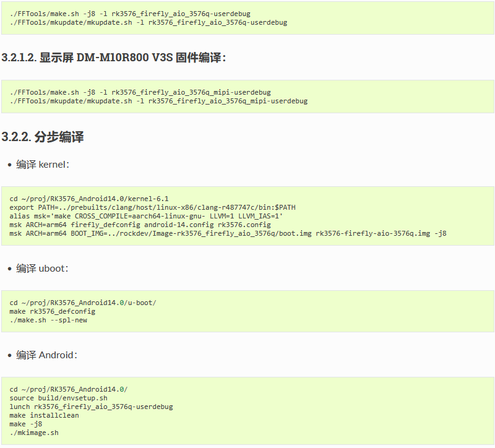
Task: Click the '3.2.2. 分步编译' section heading
Action: [x=43, y=137]
